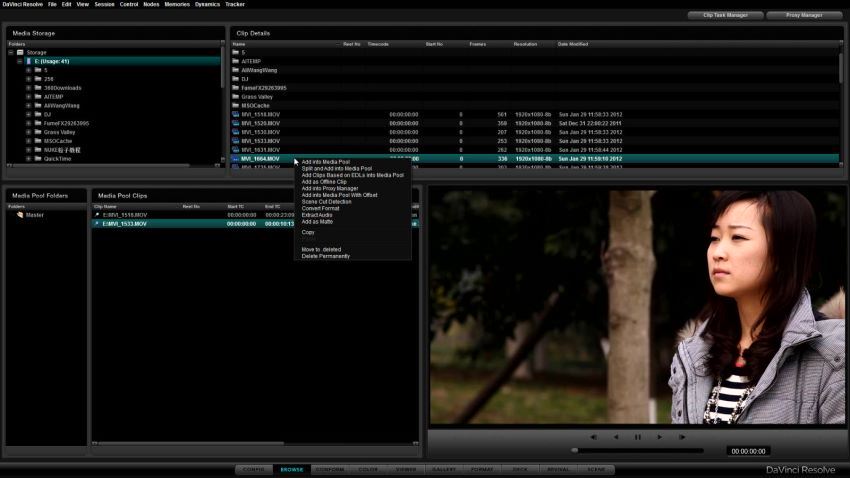Click the pause button under the viewer

point(638,437)
